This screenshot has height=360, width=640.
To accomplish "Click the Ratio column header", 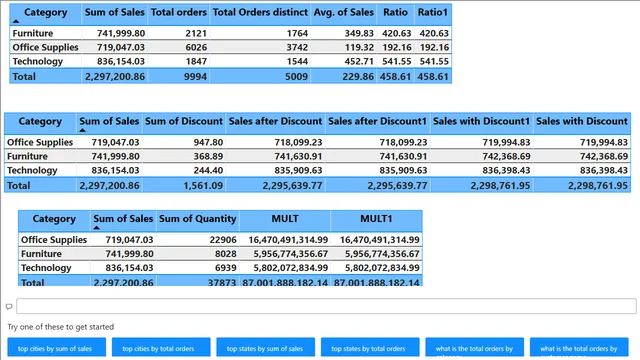I will [x=395, y=12].
